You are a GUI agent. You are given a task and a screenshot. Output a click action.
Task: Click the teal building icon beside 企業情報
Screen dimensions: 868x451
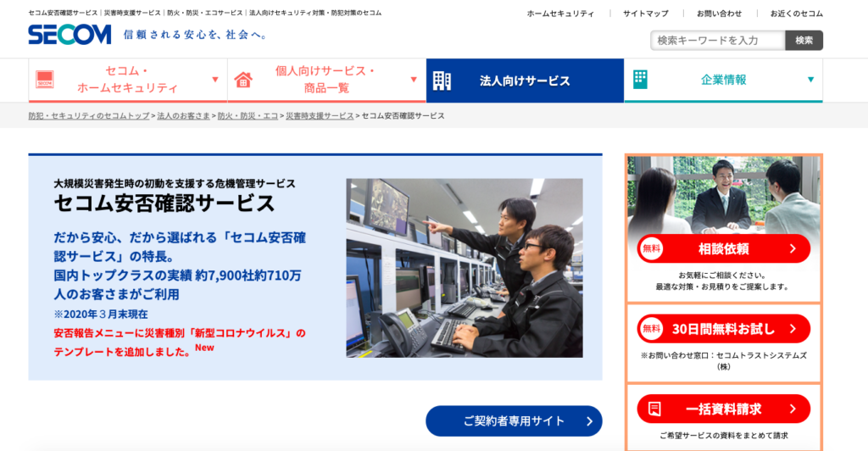(x=640, y=79)
